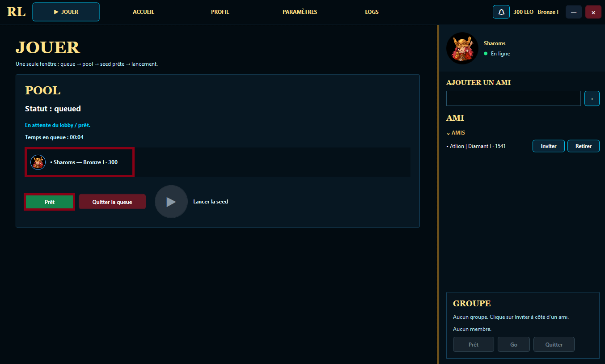Click the En ligne status text
The image size is (605, 364).
click(x=500, y=54)
